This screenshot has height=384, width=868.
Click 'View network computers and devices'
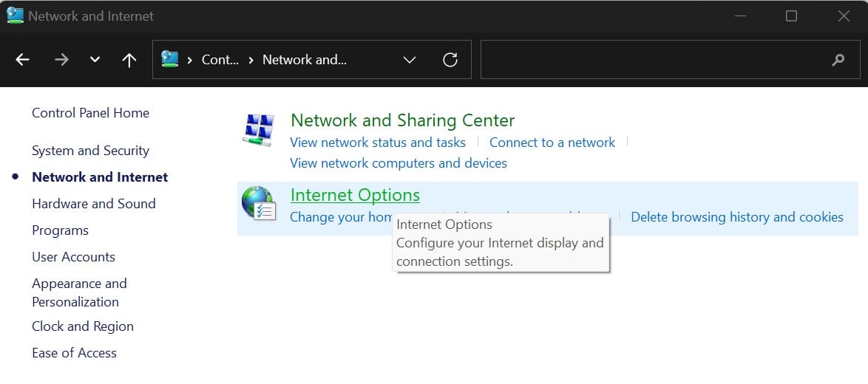(399, 163)
